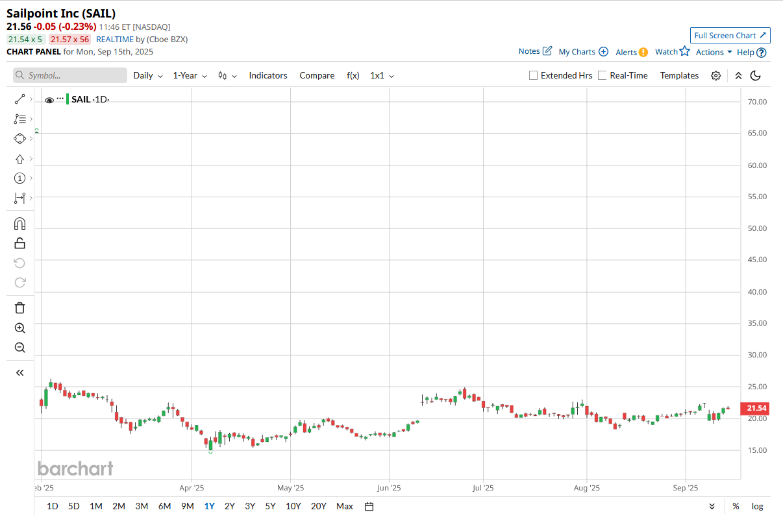The height and width of the screenshot is (532, 783).
Task: Select the 10Y time range
Action: click(x=293, y=506)
